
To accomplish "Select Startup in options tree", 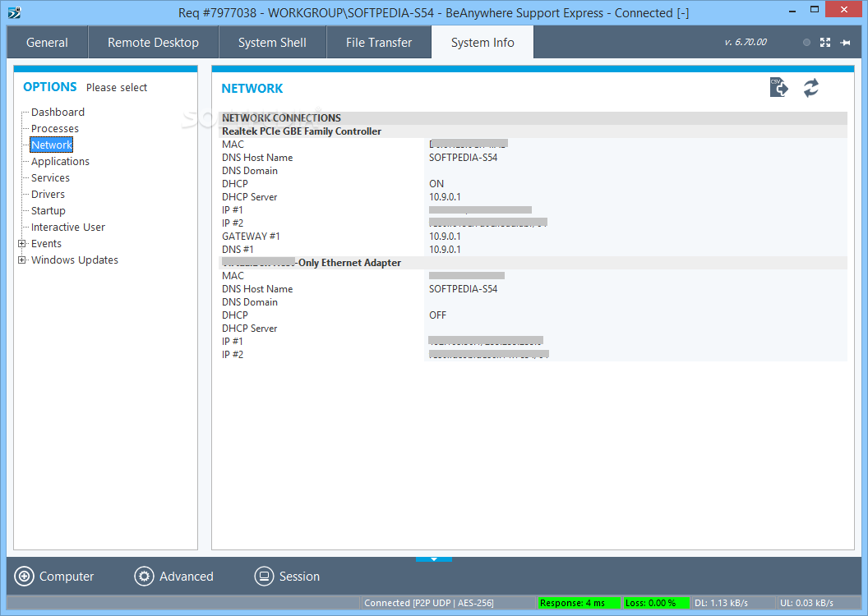I will point(48,211).
